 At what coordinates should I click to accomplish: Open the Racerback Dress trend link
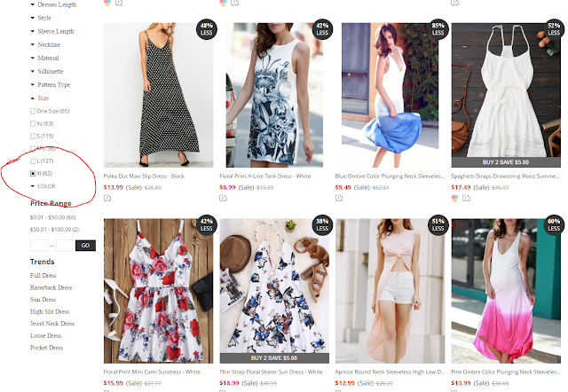point(51,287)
